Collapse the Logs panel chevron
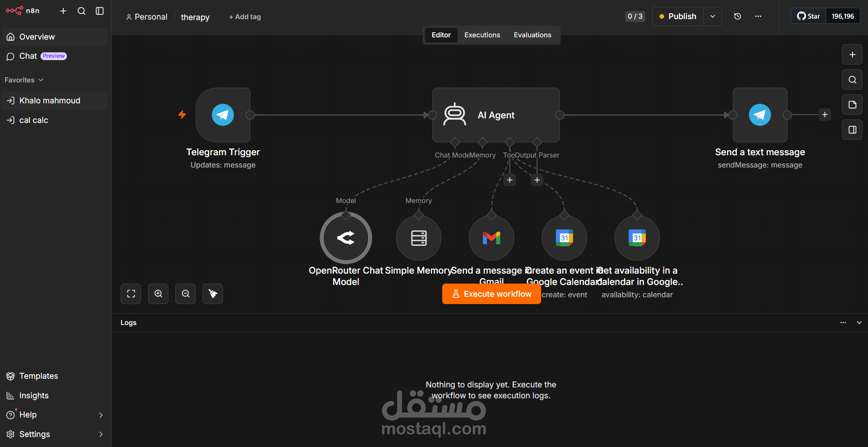Image resolution: width=868 pixels, height=447 pixels. pyautogui.click(x=859, y=323)
